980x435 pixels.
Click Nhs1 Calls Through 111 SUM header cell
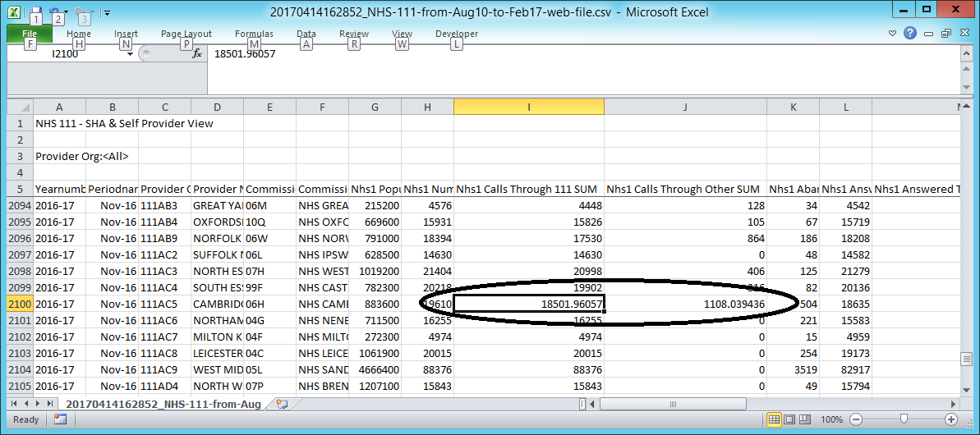tap(529, 189)
